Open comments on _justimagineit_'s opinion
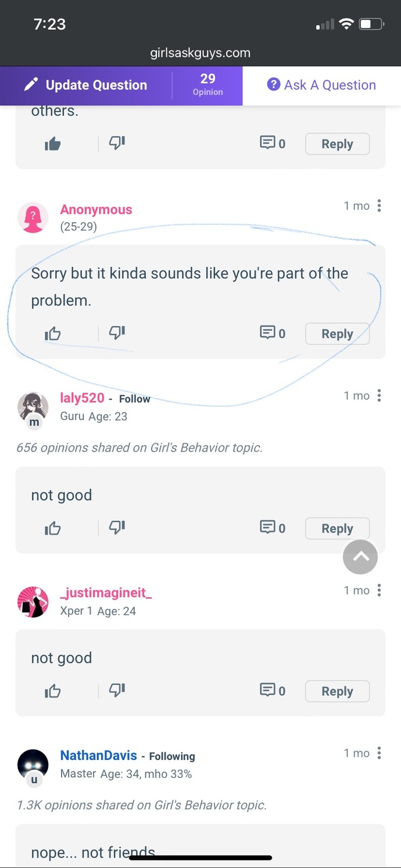The height and width of the screenshot is (868, 401). click(x=273, y=691)
